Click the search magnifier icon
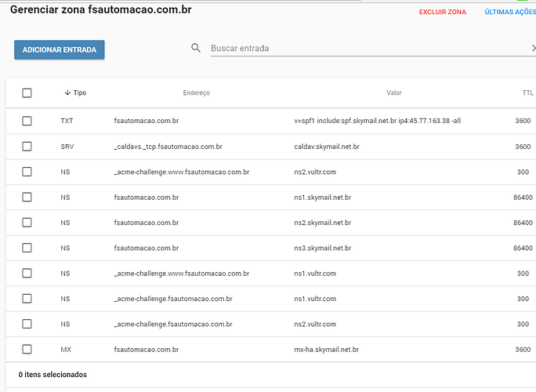Viewport: 536px width, 392px height. (x=196, y=49)
